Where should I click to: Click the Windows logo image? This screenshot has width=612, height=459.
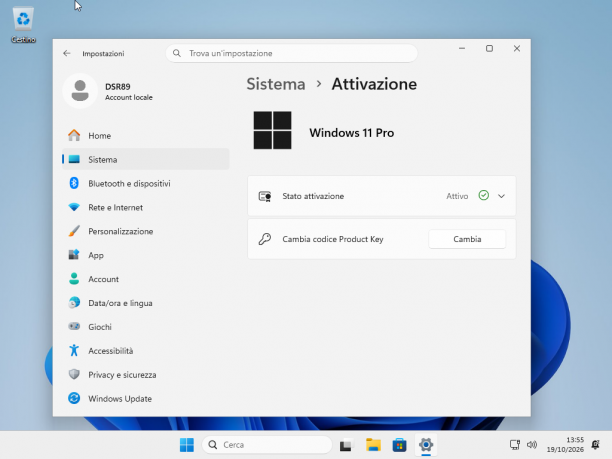[272, 130]
